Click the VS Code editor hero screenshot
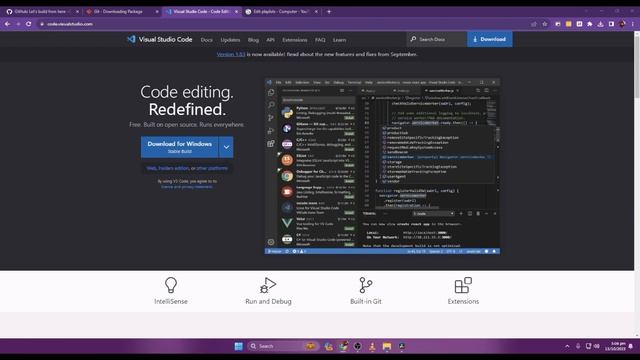This screenshot has width=640, height=360. coord(382,167)
